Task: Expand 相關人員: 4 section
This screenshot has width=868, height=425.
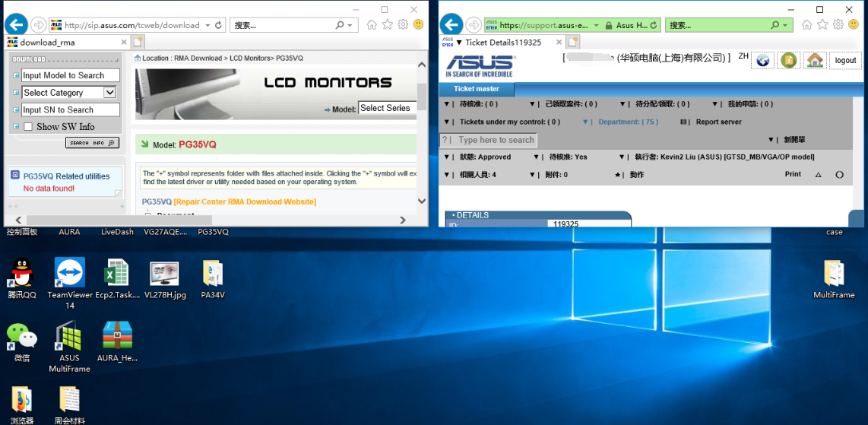Action: coord(470,175)
